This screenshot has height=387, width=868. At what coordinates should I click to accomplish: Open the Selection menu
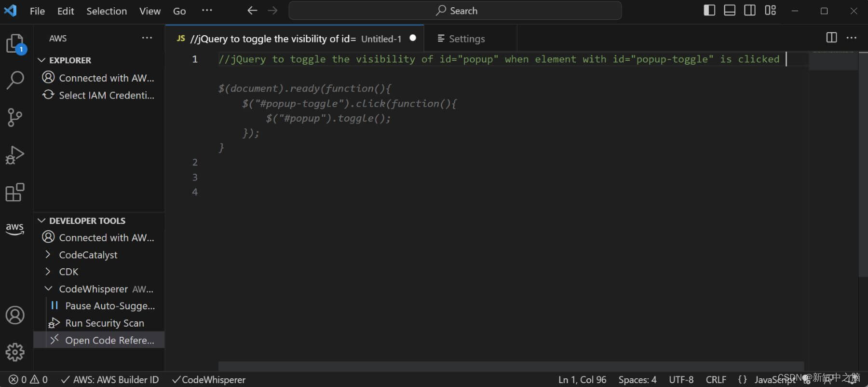point(107,11)
